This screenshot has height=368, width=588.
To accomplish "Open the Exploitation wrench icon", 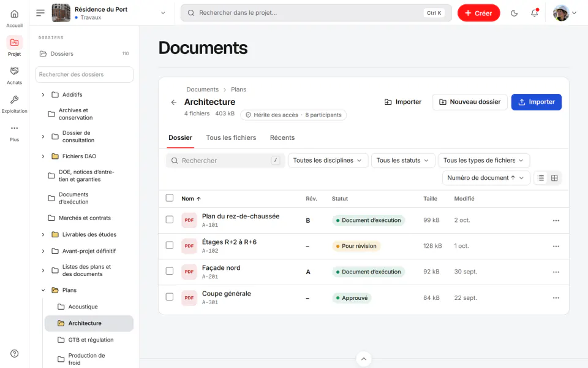I will point(14,99).
